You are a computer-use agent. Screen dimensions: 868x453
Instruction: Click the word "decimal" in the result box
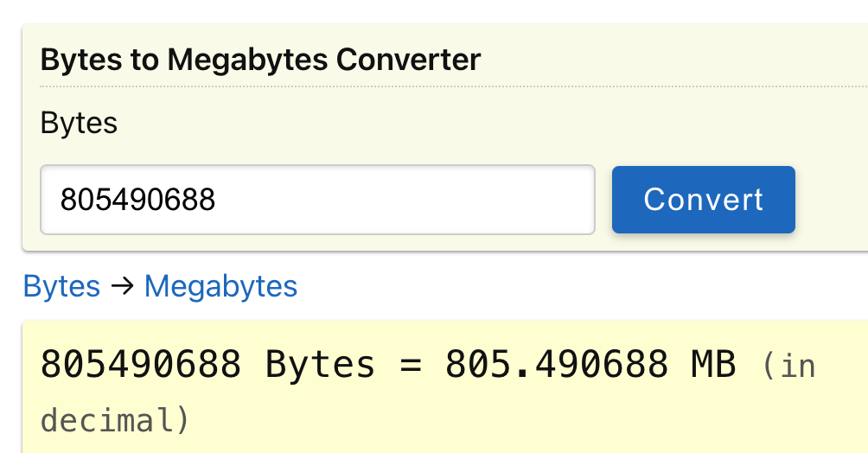107,420
